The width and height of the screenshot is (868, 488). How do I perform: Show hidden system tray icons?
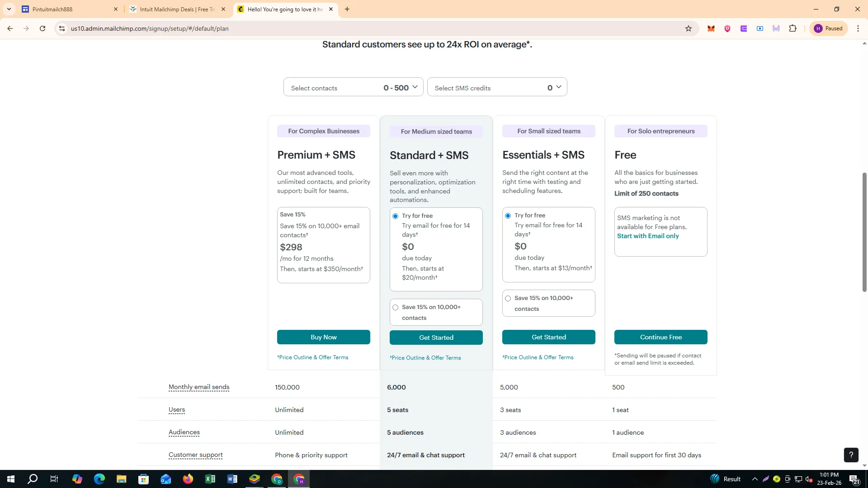tap(755, 479)
